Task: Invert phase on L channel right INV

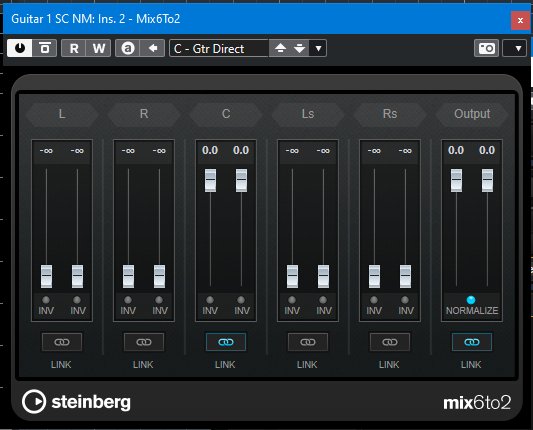Action: pos(77,300)
